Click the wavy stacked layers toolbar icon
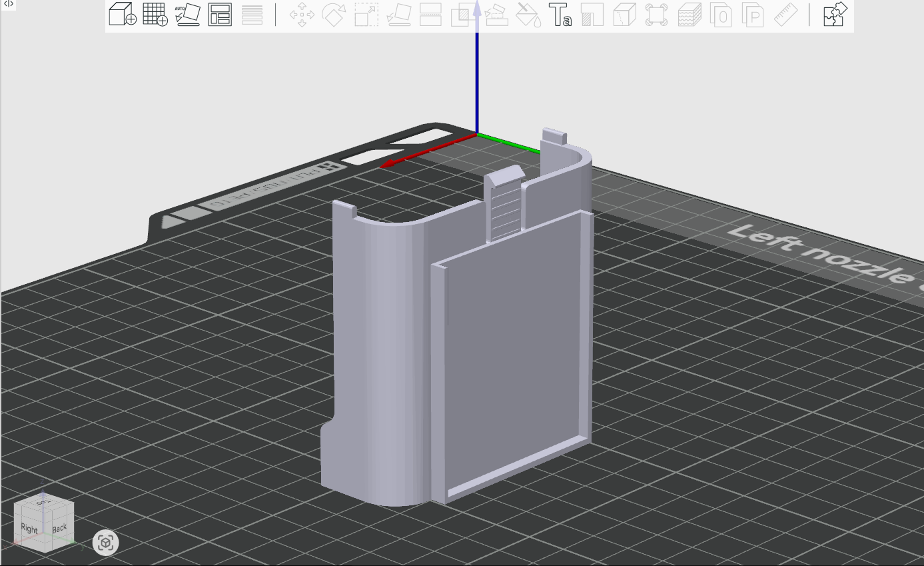924x566 pixels. pyautogui.click(x=690, y=15)
